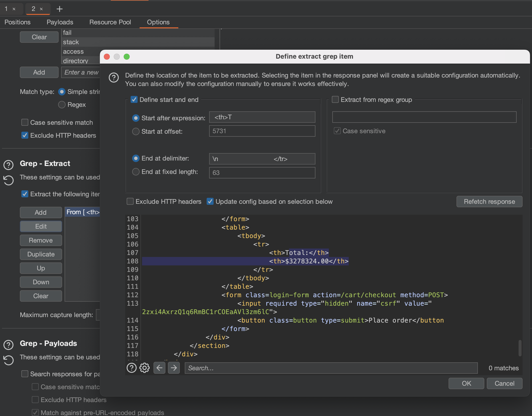Close Intruder tab 1
The height and width of the screenshot is (416, 532).
pyautogui.click(x=14, y=9)
